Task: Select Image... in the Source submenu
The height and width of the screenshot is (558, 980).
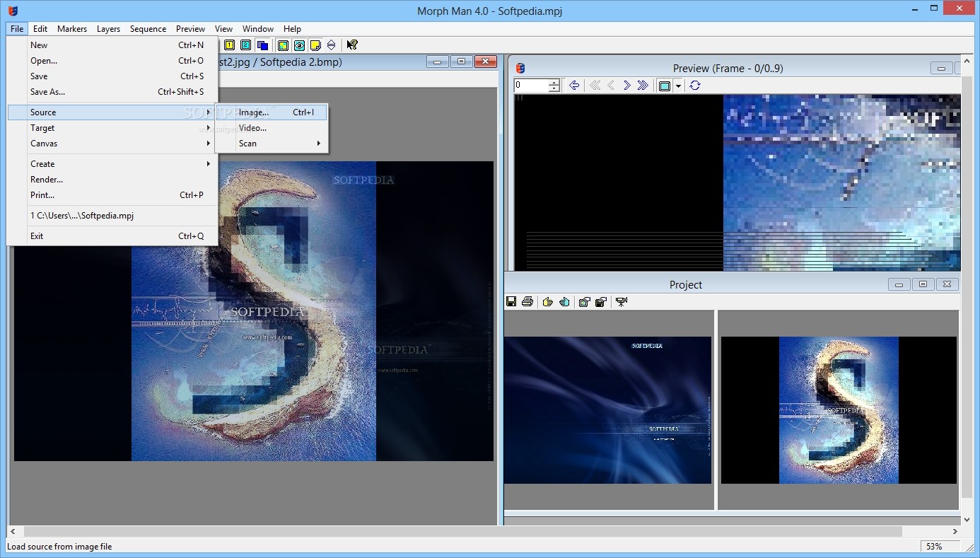Action: (272, 112)
